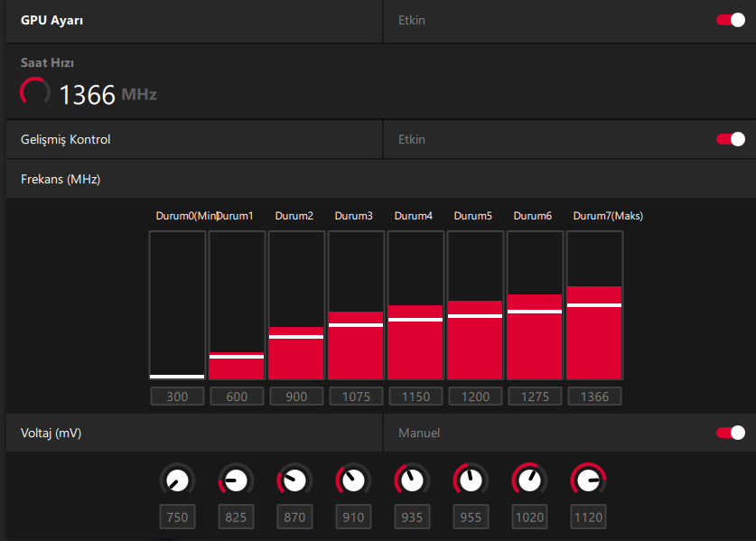The image size is (756, 541).
Task: Click the voltage knob above 955
Action: point(471,480)
